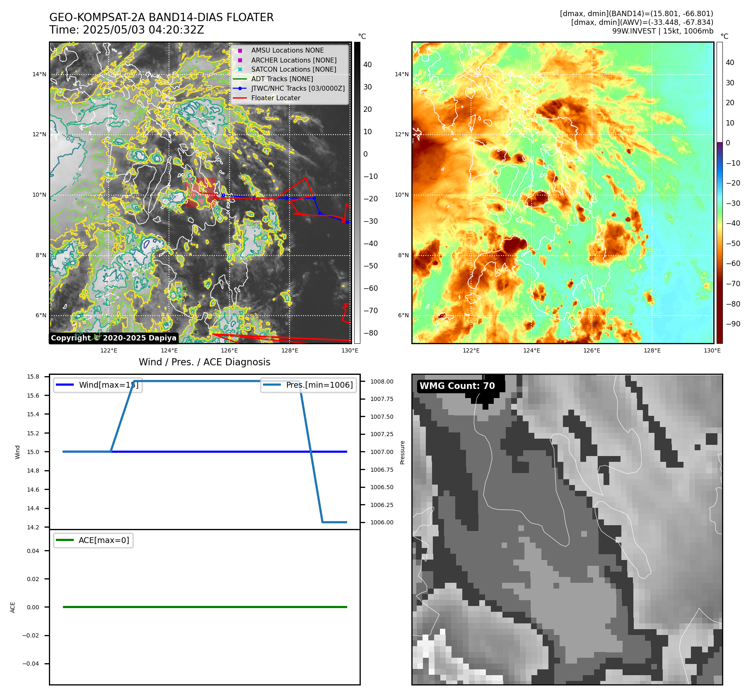Click the 'Pres.[min=1006]' legend entry
Image resolution: width=751 pixels, height=700 pixels.
click(x=309, y=385)
